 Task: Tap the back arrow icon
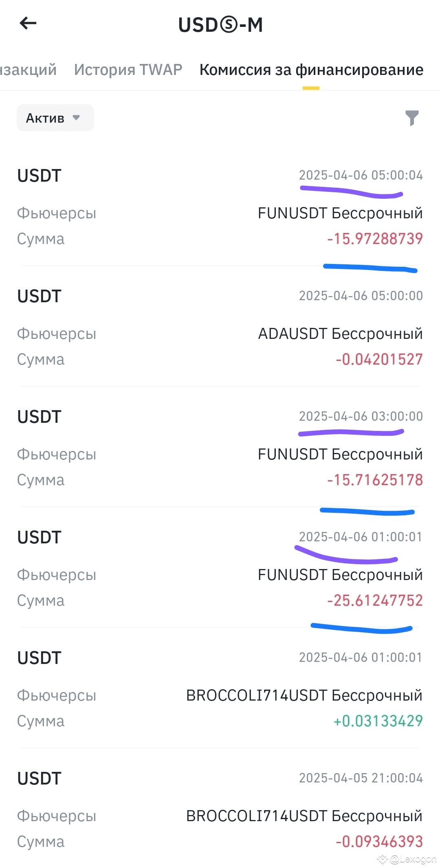[x=28, y=23]
